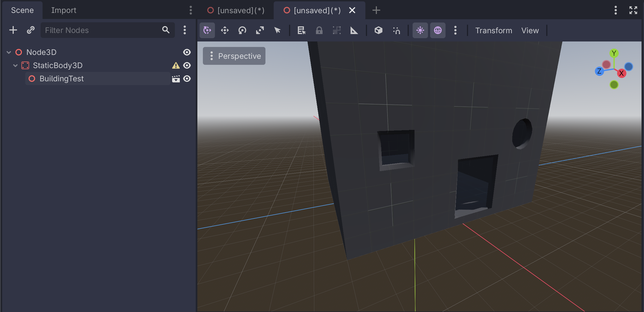
Task: Open the Perspective view dropdown menu
Action: pyautogui.click(x=234, y=56)
